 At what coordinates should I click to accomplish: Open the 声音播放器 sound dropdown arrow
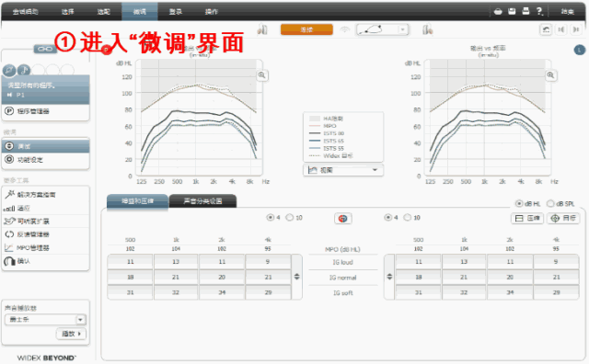click(x=80, y=320)
